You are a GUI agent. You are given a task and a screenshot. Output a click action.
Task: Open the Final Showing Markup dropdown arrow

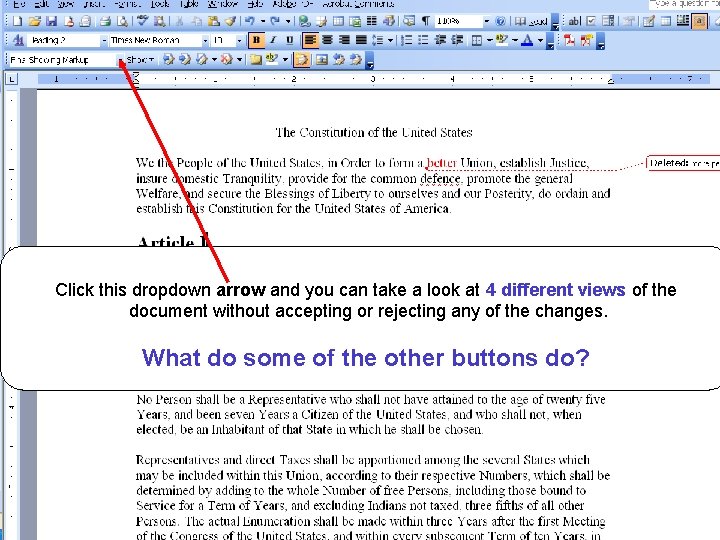point(119,60)
